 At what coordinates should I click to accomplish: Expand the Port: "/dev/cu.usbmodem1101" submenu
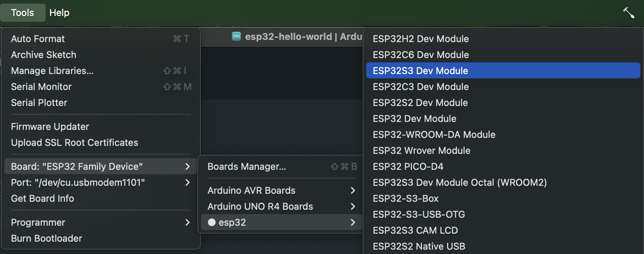click(101, 183)
